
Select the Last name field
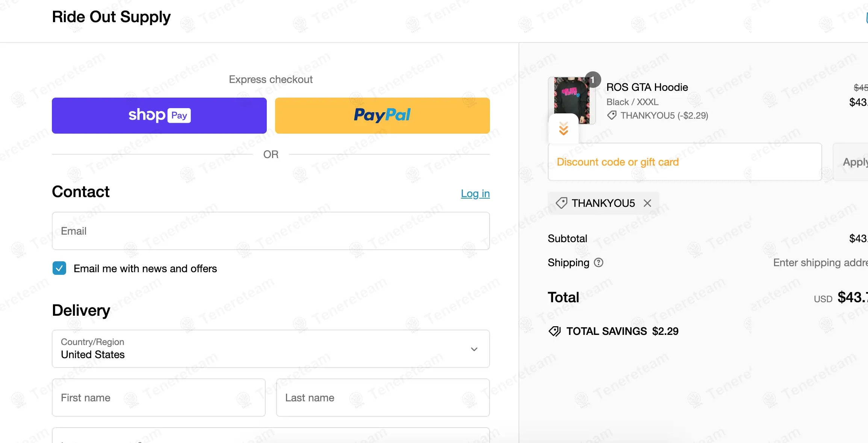tap(383, 398)
